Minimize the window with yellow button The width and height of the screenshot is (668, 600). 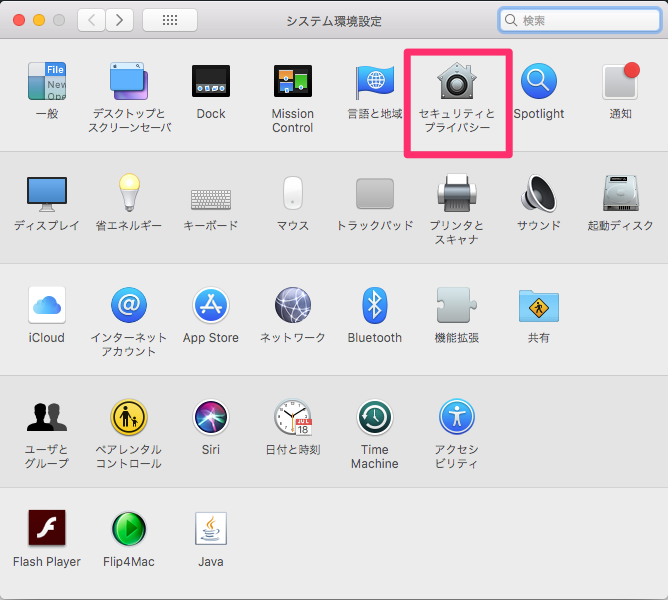pyautogui.click(x=39, y=20)
